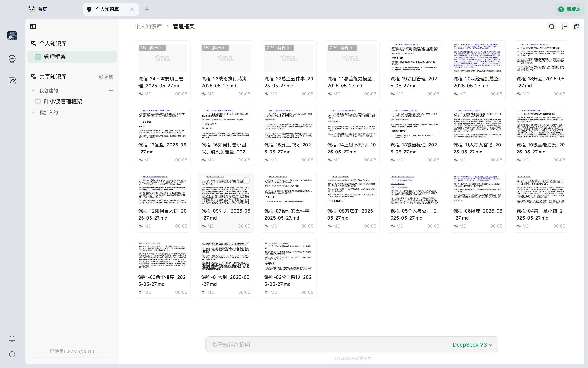Open file 课程-05个人与公司
This screenshot has height=368, width=588.
point(415,203)
